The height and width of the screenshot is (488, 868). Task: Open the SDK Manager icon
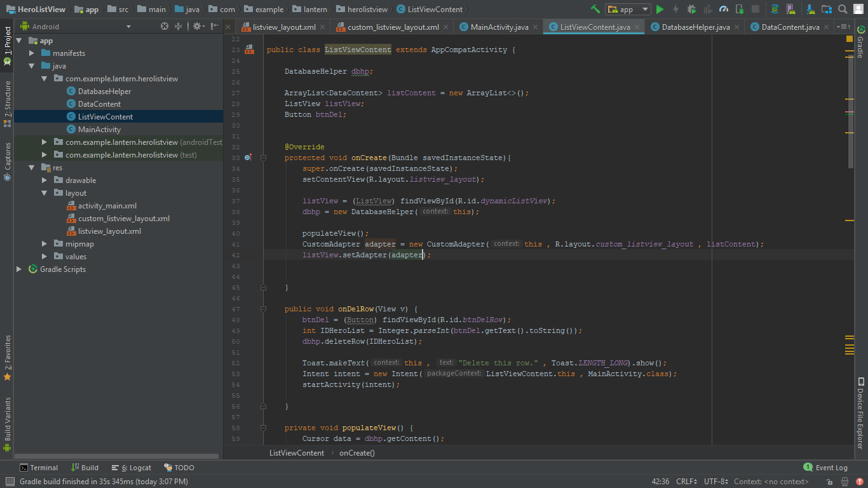pyautogui.click(x=811, y=10)
